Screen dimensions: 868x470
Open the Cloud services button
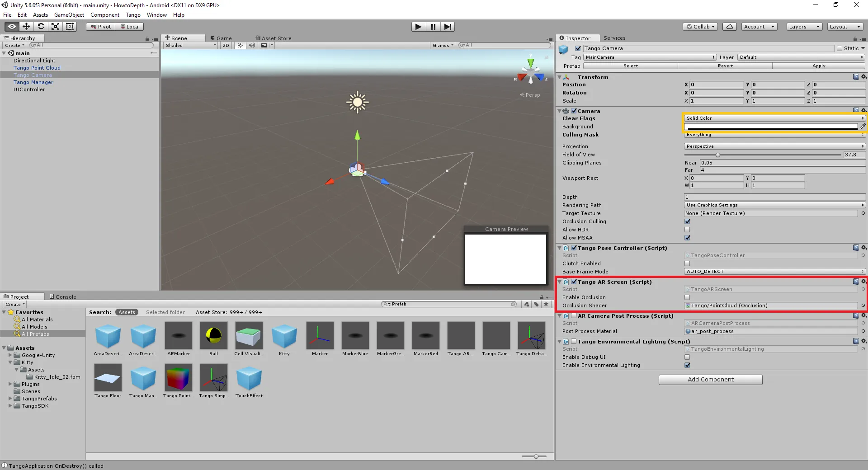(x=730, y=27)
